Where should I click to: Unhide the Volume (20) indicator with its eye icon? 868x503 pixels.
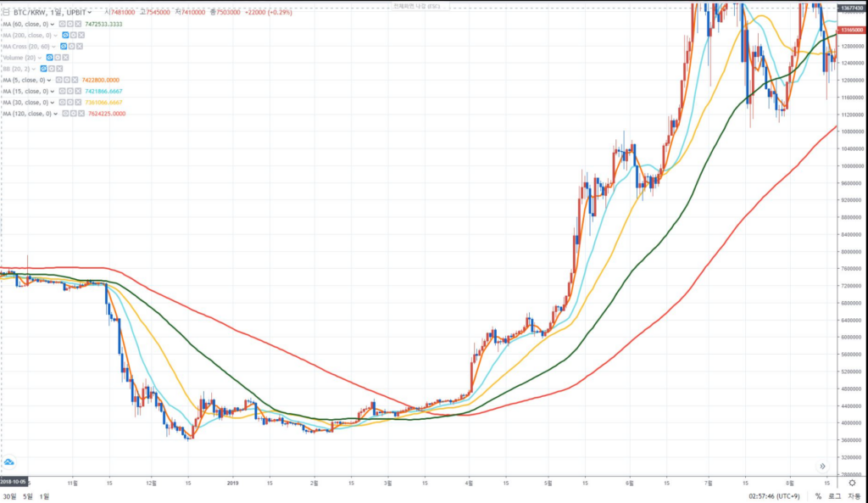(x=50, y=57)
